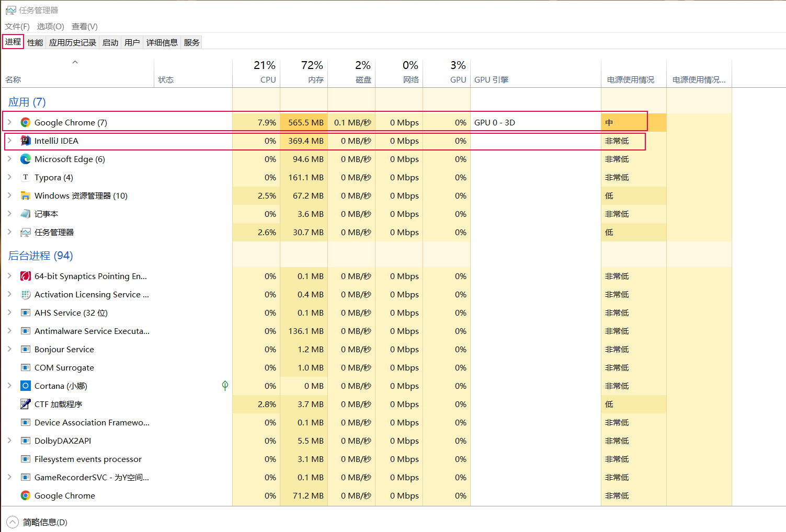Switch to the 用户 tab
786x532 pixels.
(x=132, y=42)
